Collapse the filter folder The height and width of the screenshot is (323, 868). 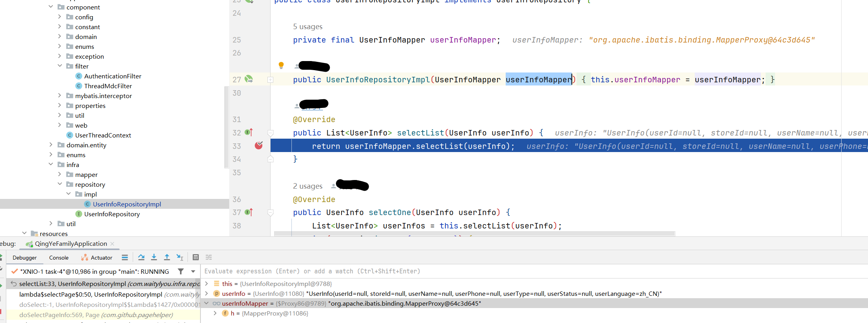[x=59, y=66]
